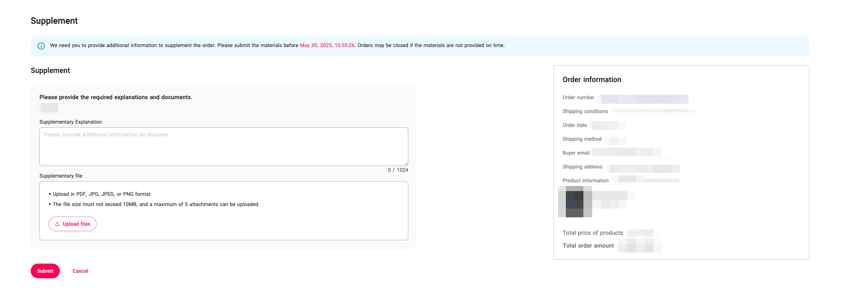868x299 pixels.
Task: Click the upload arrow icon in Upload files
Action: [x=57, y=224]
